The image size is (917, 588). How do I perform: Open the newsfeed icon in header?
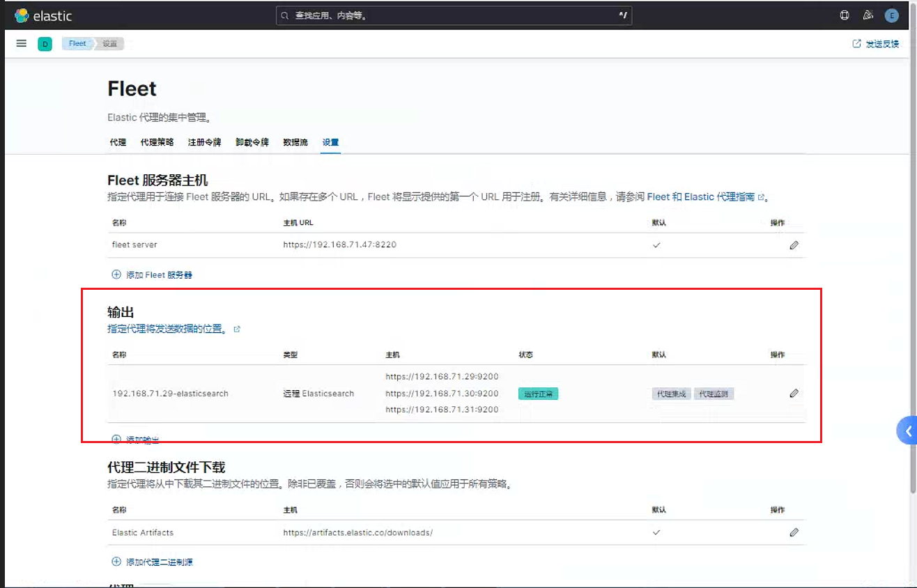coord(868,15)
